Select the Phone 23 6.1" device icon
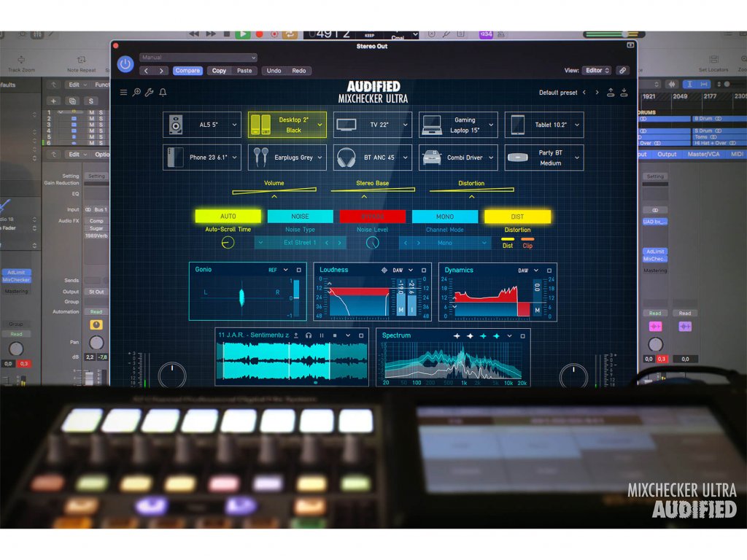Image resolution: width=747 pixels, height=560 pixels. 175,157
